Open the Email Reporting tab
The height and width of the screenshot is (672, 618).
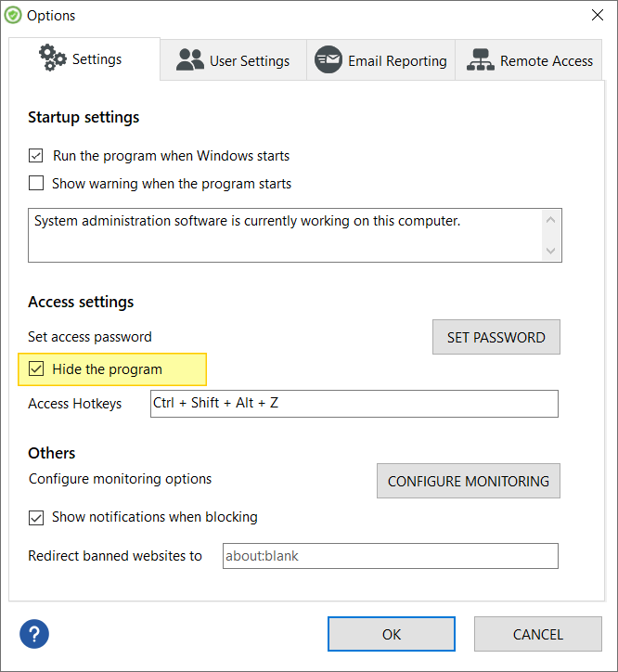tap(381, 60)
